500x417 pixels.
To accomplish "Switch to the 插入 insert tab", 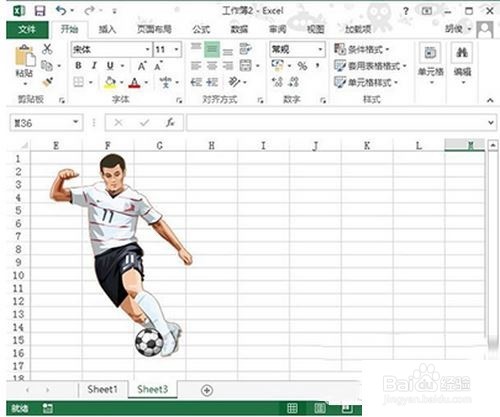I will (x=107, y=30).
